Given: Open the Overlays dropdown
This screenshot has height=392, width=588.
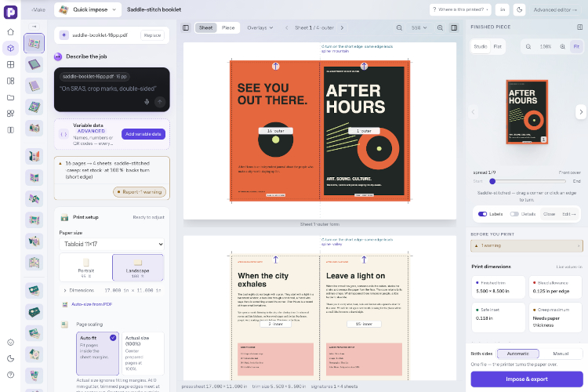Looking at the screenshot, I should pos(260,27).
